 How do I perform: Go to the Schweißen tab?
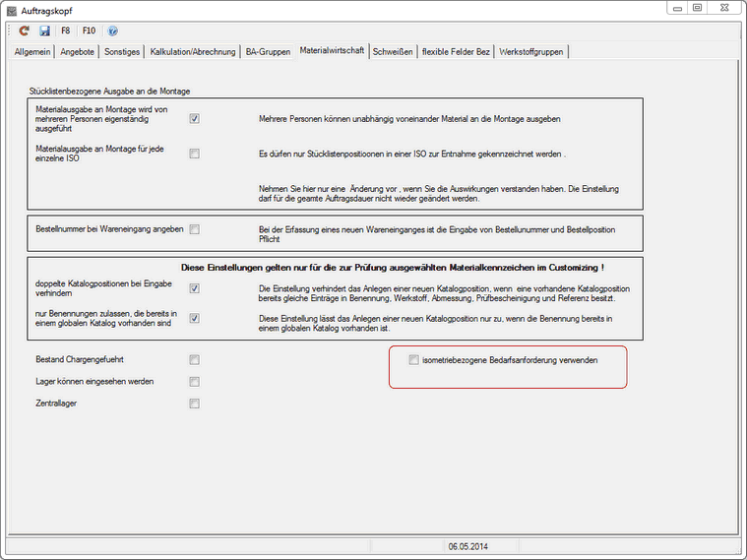point(393,51)
